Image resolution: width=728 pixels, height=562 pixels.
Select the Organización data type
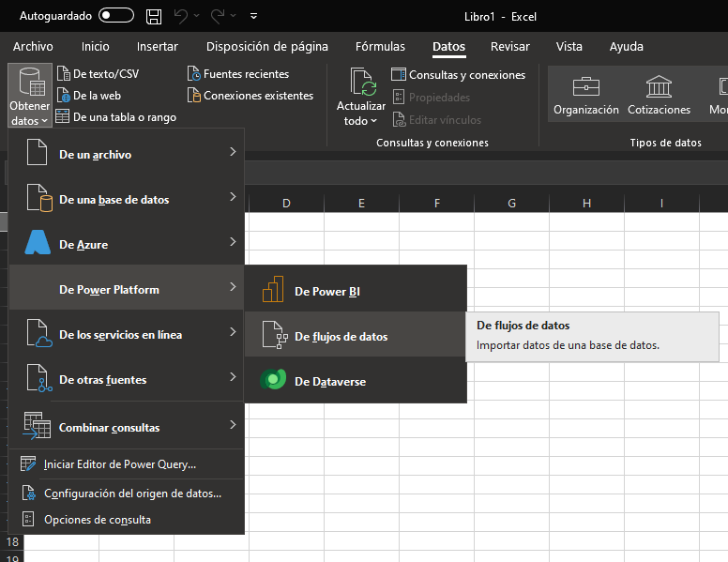click(x=586, y=95)
